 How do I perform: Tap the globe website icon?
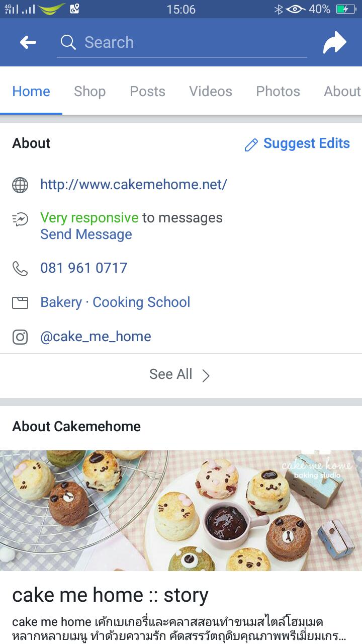[20, 185]
